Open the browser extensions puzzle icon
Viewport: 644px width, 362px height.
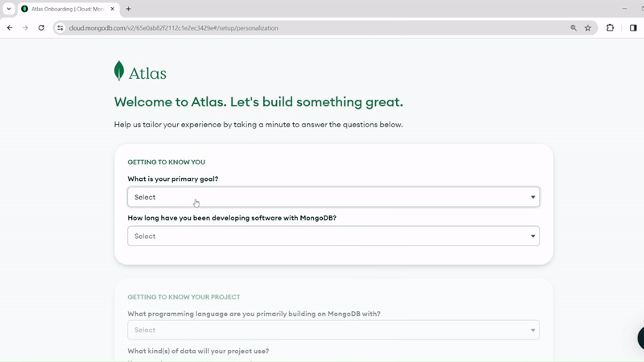pos(610,28)
